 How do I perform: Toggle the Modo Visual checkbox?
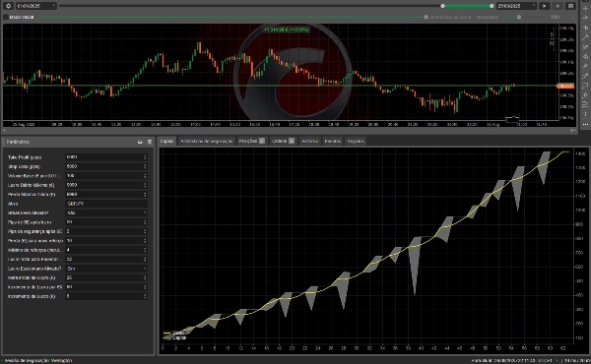click(6, 17)
